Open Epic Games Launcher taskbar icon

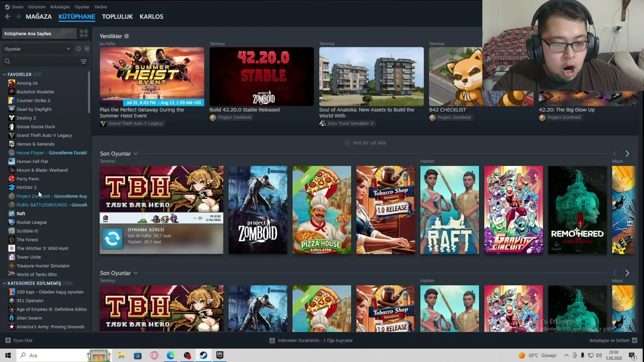point(220,355)
